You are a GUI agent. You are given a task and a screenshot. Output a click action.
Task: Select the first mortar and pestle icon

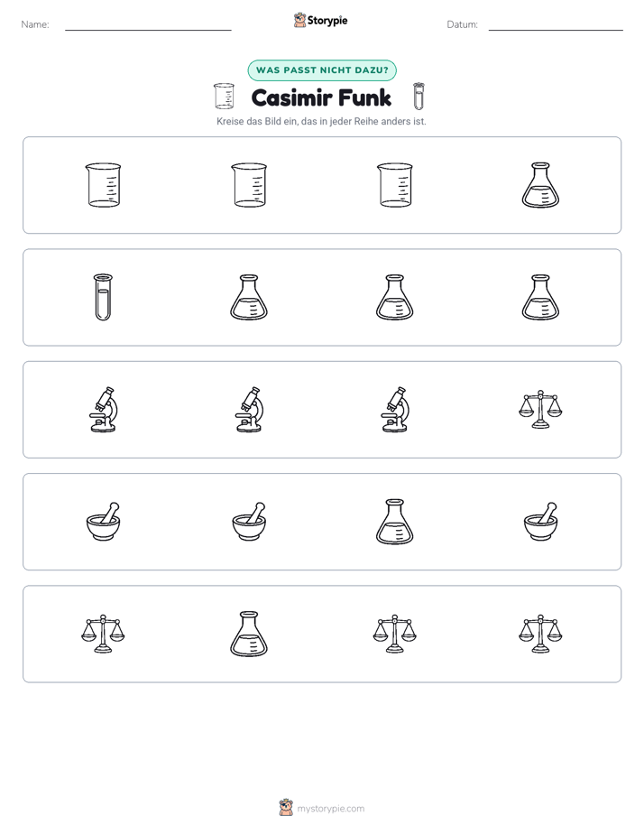(103, 522)
